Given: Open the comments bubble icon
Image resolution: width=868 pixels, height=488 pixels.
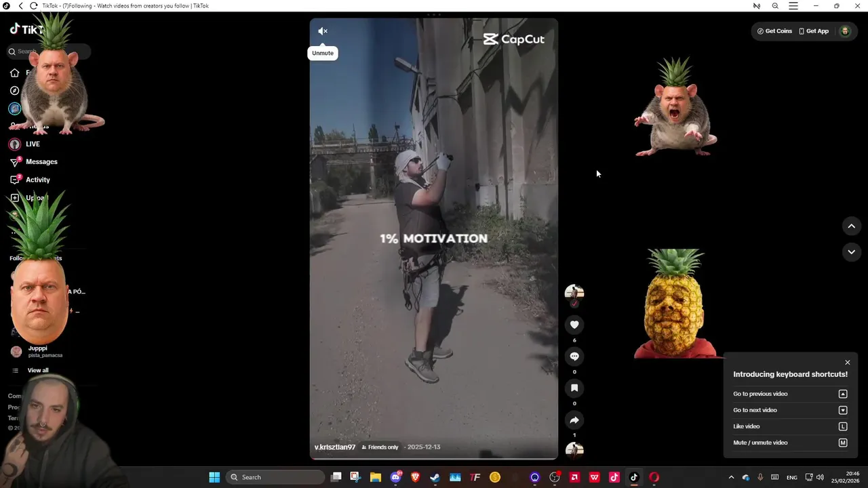Looking at the screenshot, I should (x=574, y=357).
